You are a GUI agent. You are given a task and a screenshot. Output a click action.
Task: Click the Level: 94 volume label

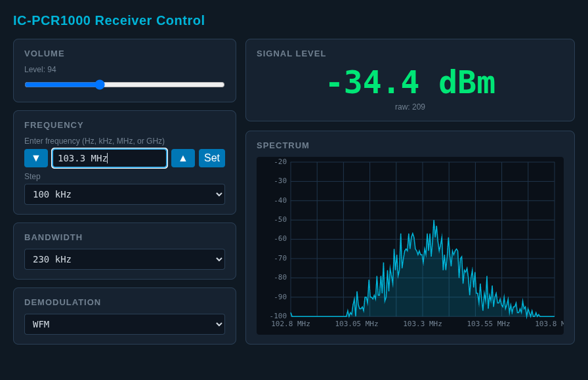(x=40, y=70)
